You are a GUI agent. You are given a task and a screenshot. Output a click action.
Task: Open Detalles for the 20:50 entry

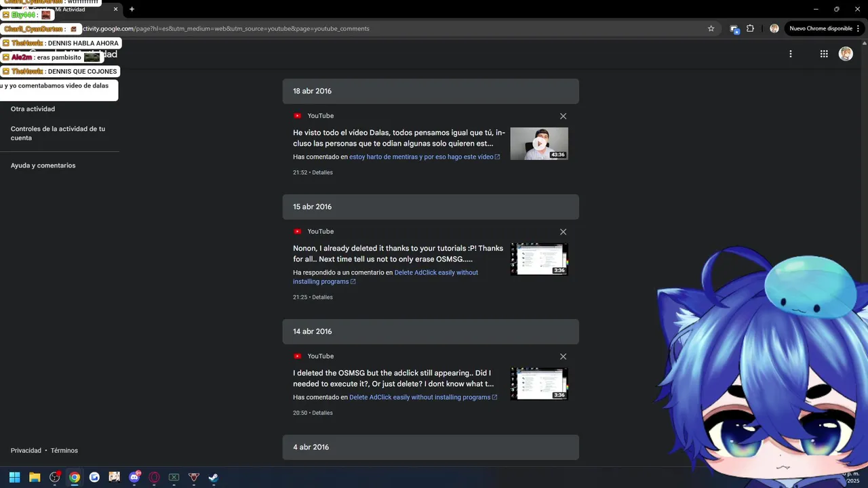(322, 413)
